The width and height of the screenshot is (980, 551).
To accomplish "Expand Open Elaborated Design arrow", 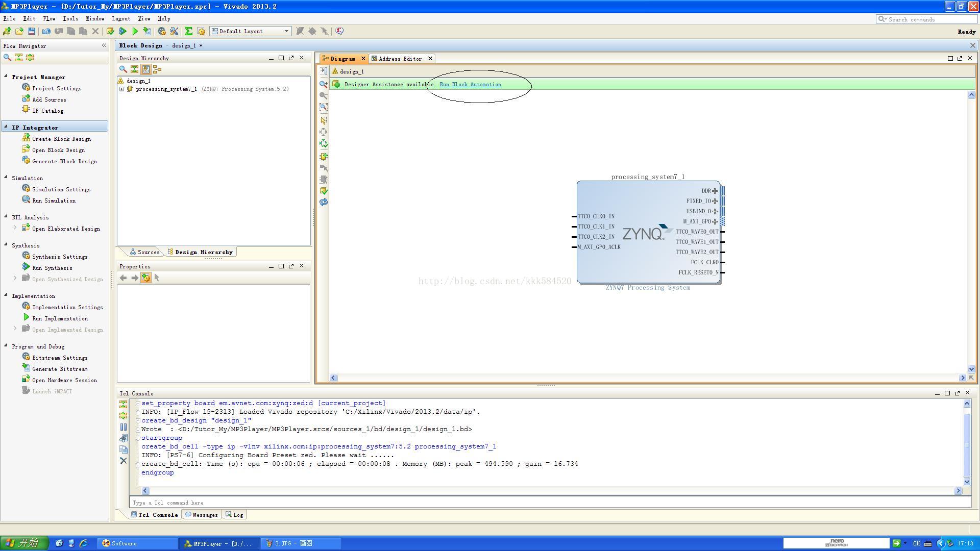I will [15, 228].
